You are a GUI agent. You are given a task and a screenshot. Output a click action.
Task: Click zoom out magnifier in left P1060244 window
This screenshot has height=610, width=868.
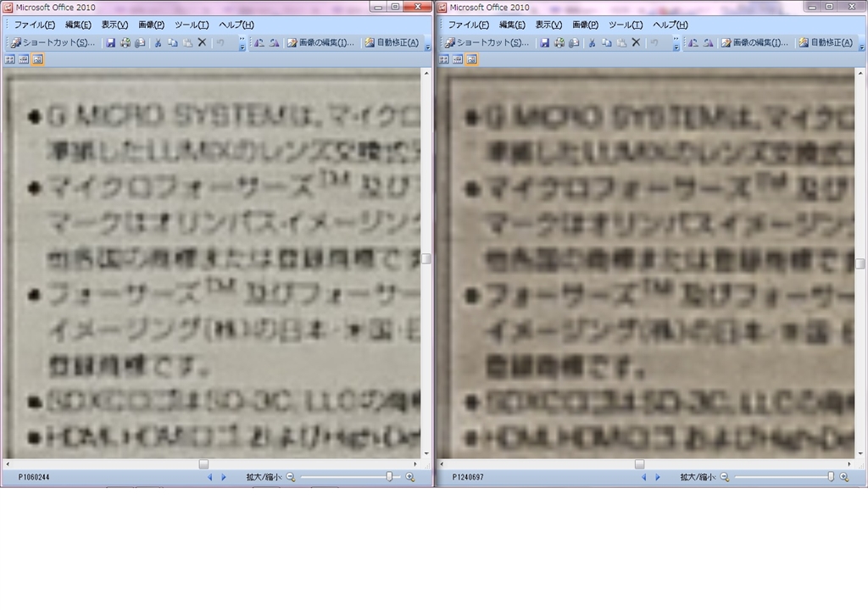coord(291,477)
